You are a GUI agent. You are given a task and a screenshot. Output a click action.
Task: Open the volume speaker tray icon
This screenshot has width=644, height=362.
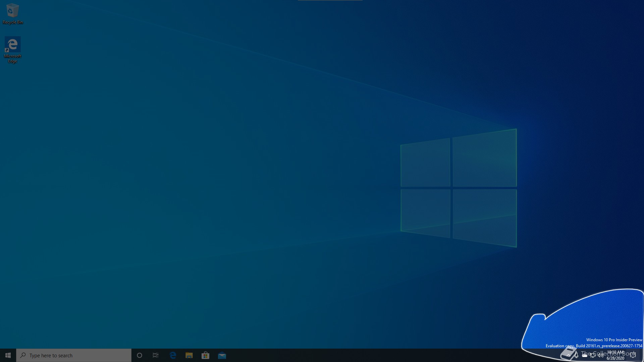(x=601, y=355)
